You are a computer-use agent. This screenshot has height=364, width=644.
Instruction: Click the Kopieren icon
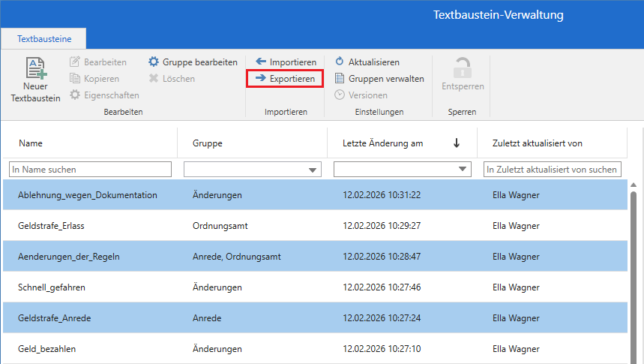click(75, 79)
